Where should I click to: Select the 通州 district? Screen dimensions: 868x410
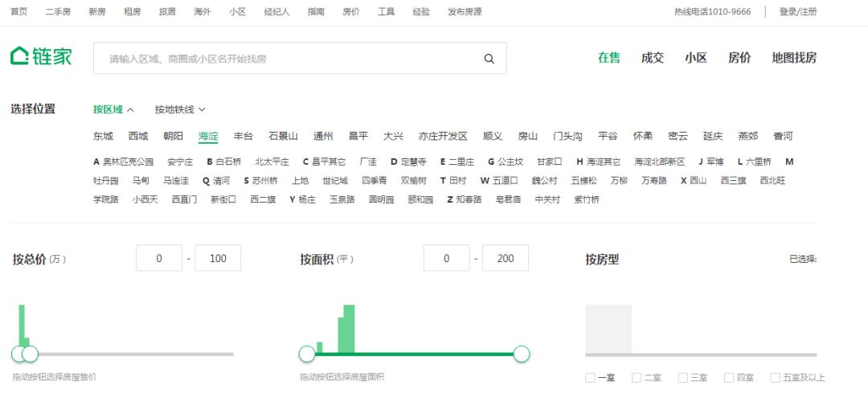(x=323, y=137)
